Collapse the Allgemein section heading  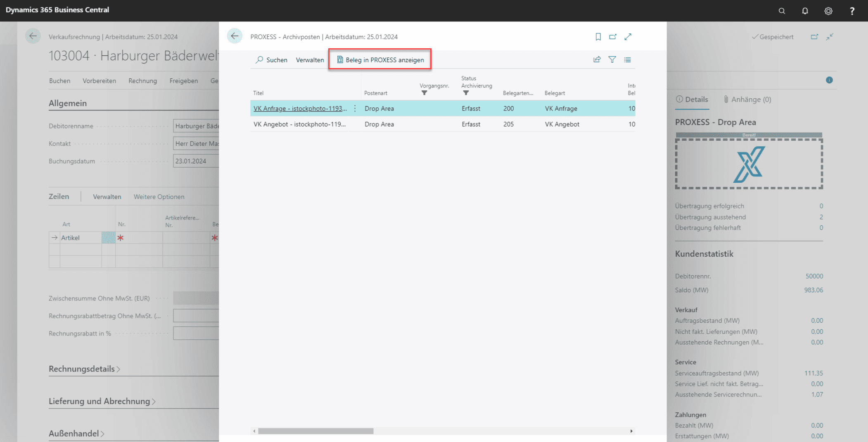68,103
